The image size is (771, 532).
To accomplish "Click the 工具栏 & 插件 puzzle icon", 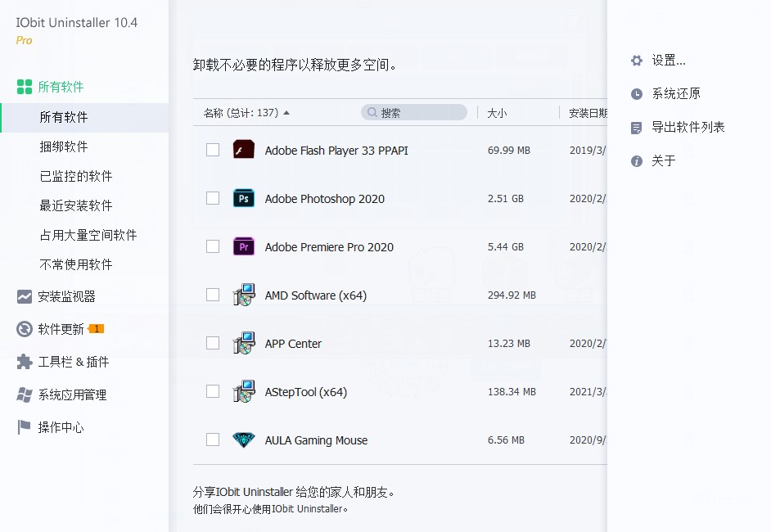I will pos(22,362).
